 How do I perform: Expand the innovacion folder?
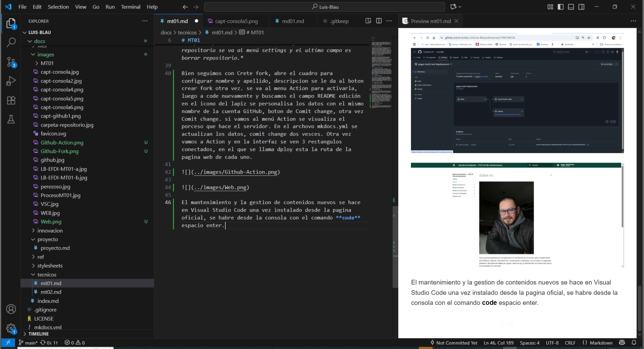(x=50, y=231)
